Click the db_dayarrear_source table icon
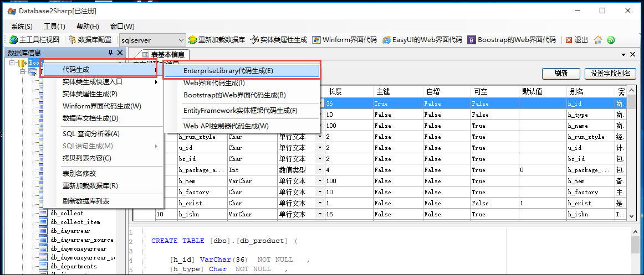This screenshot has width=644, height=275. point(44,240)
